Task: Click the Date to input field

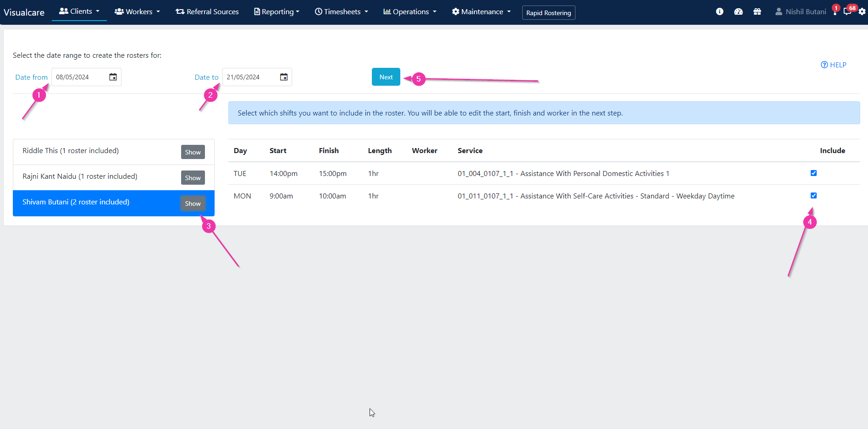Action: (257, 77)
